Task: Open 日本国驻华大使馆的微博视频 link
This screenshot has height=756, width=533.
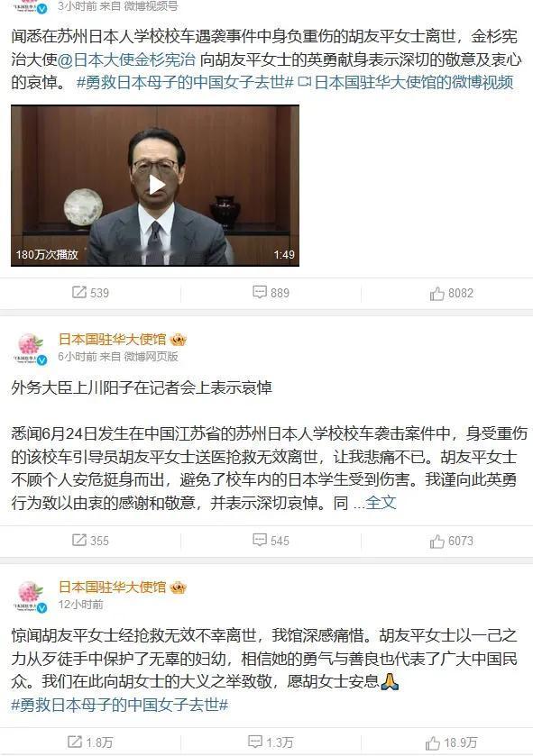Action: [406, 82]
